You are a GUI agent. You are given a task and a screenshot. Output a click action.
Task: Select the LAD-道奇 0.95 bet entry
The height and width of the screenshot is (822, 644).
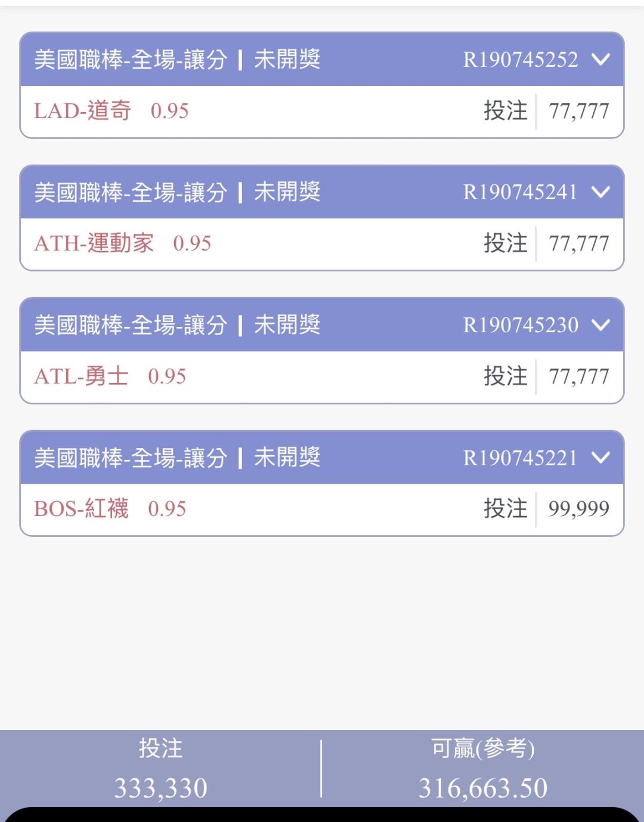point(112,111)
